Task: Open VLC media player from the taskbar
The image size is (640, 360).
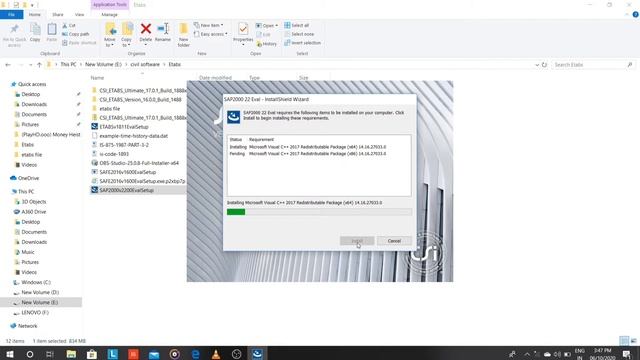Action: click(216, 354)
